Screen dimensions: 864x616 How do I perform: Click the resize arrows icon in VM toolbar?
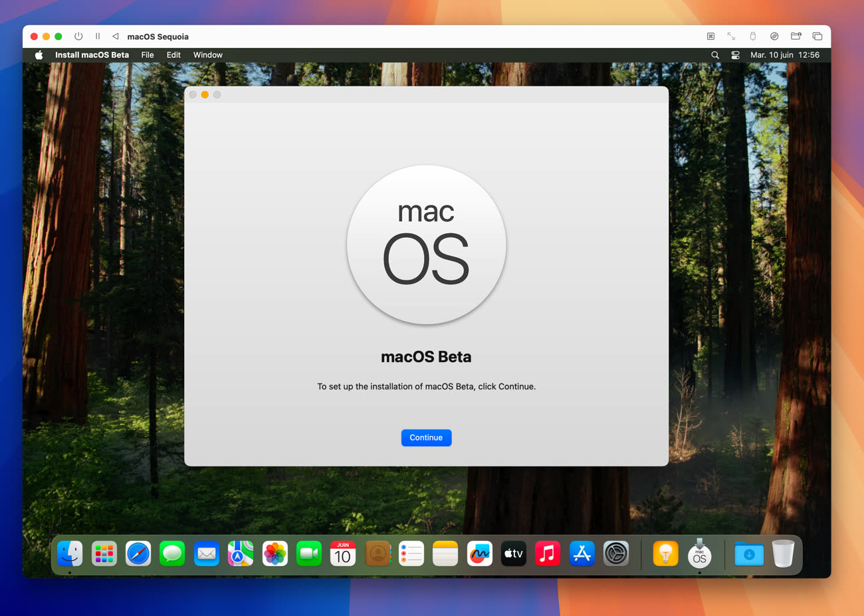731,37
